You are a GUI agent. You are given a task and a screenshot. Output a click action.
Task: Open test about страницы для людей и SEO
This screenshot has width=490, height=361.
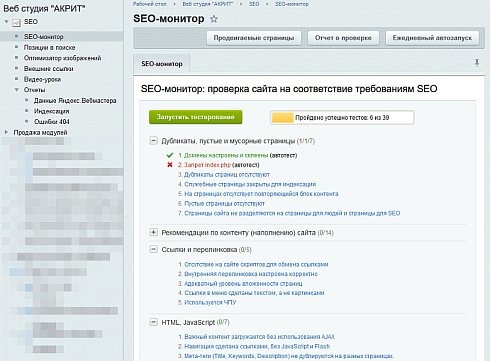click(292, 213)
